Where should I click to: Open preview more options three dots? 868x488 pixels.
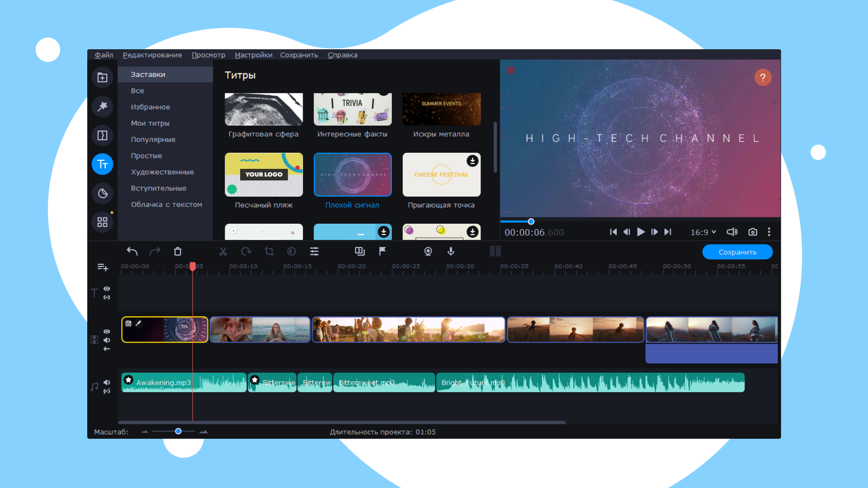coord(769,232)
